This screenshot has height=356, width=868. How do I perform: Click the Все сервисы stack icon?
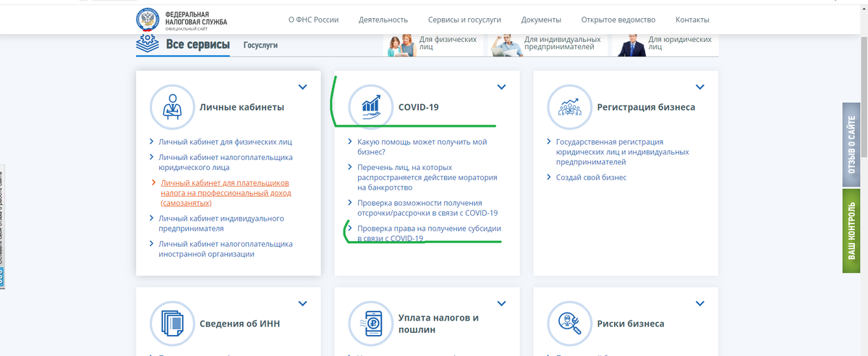[148, 43]
